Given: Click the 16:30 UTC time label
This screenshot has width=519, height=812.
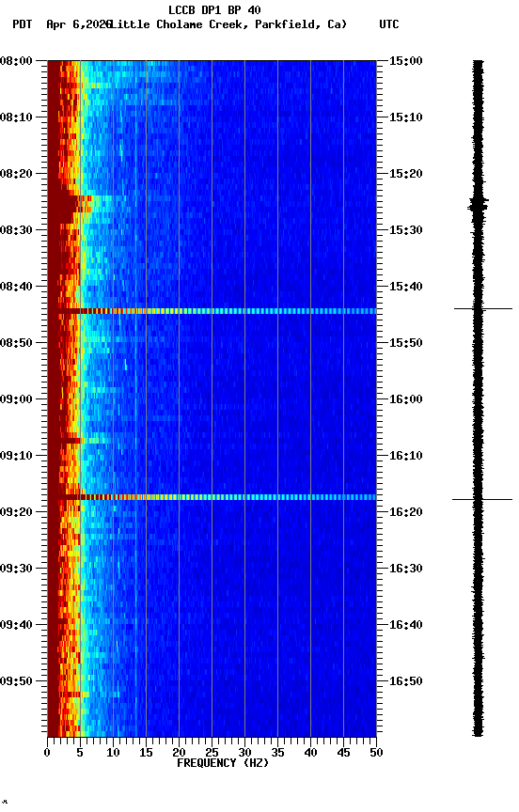Looking at the screenshot, I should click(x=406, y=569).
